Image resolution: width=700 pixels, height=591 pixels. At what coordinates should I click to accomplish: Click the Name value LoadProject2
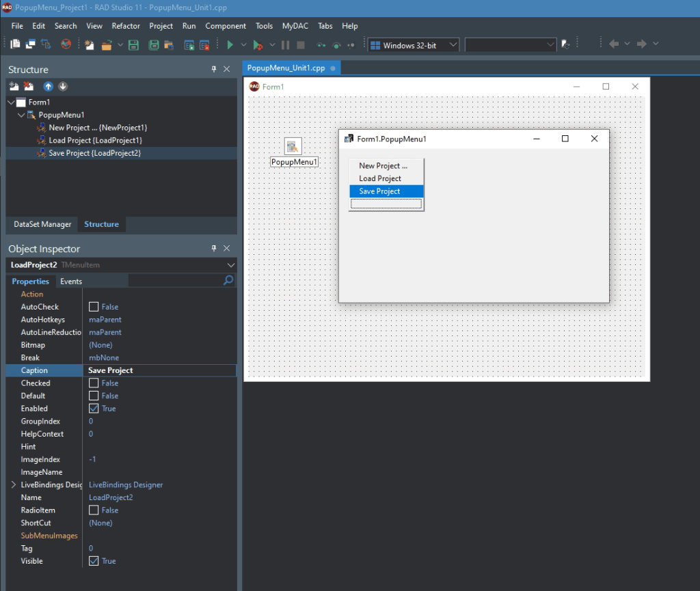click(x=111, y=497)
